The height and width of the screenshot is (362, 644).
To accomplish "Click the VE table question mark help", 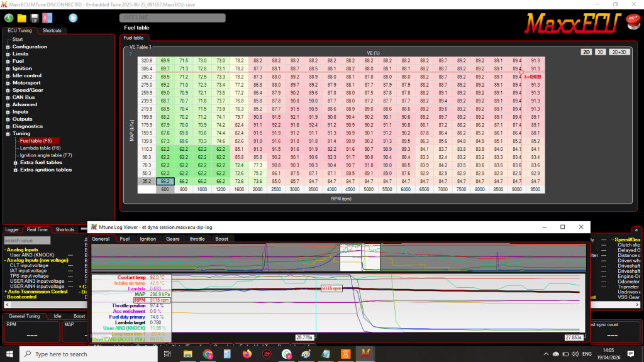I will click(x=130, y=54).
